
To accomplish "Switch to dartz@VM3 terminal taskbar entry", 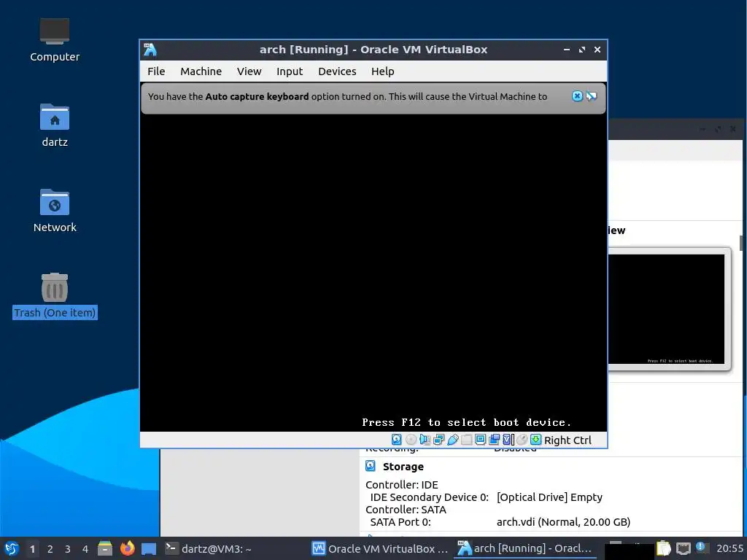I will click(x=208, y=548).
